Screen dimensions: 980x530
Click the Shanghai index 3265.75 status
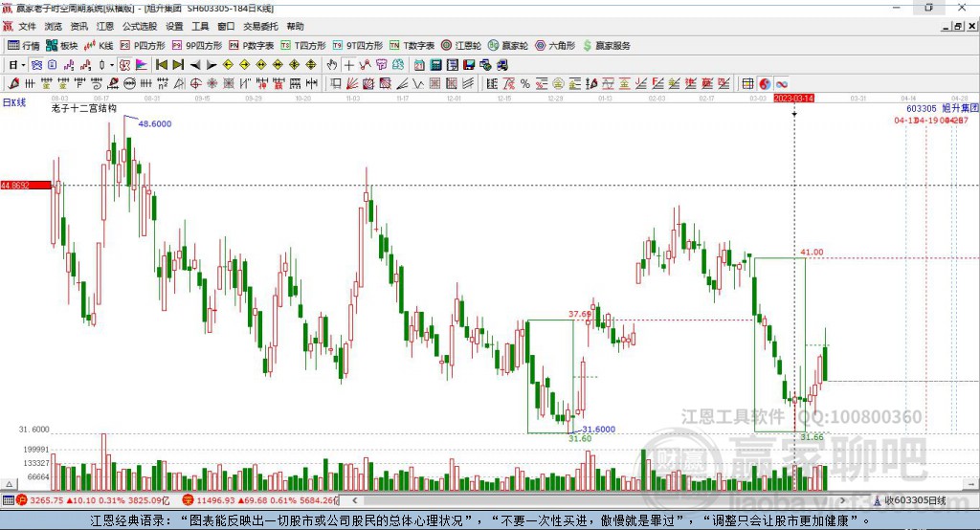pyautogui.click(x=92, y=500)
